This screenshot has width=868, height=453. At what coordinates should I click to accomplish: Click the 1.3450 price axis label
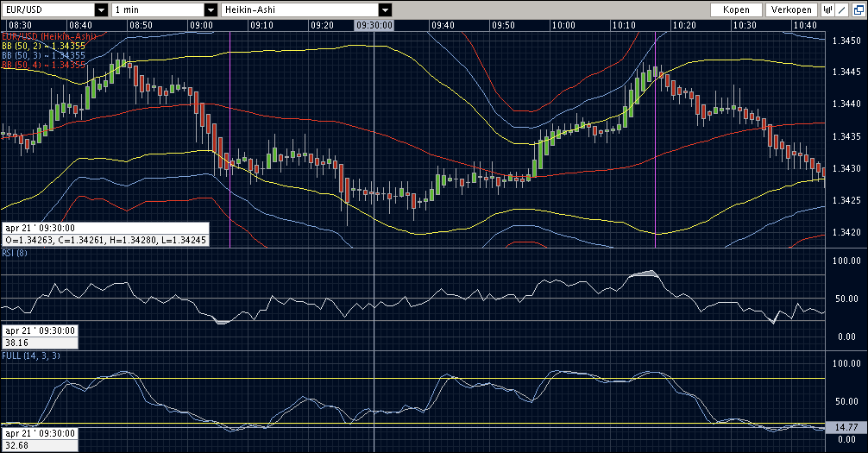pyautogui.click(x=846, y=41)
